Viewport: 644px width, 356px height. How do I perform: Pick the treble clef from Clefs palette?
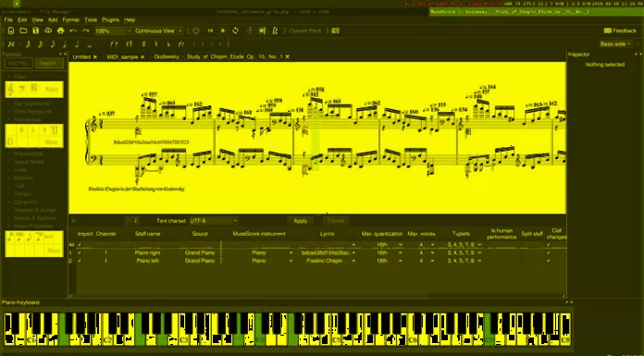tap(11, 89)
